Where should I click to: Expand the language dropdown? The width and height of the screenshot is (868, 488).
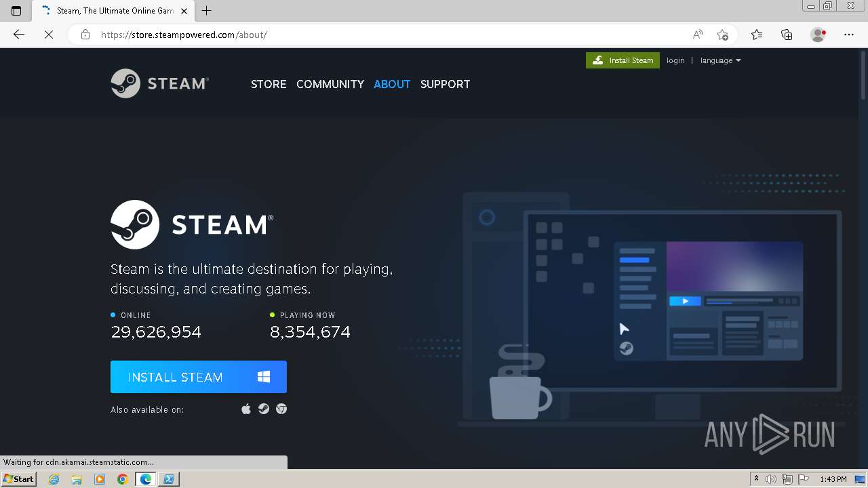tap(720, 60)
